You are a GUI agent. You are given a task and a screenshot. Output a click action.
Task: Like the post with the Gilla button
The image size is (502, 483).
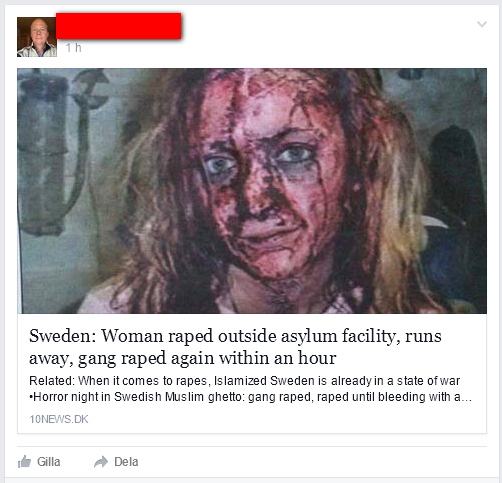39,462
